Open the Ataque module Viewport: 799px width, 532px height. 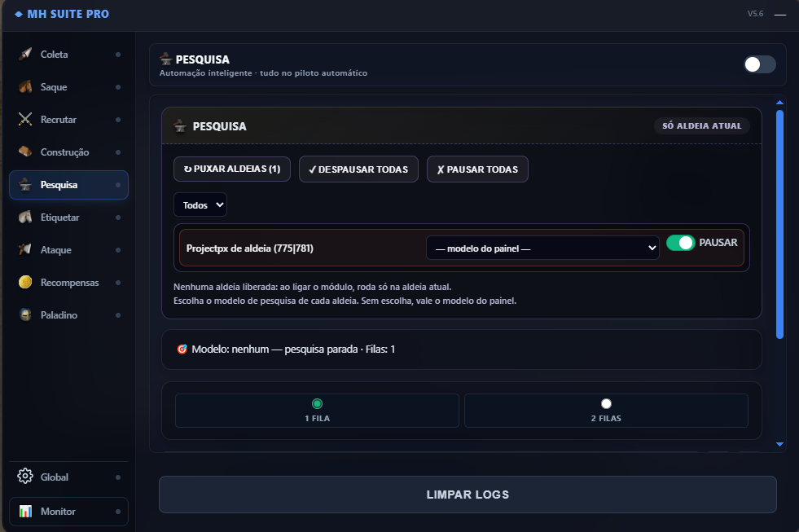pyautogui.click(x=68, y=250)
